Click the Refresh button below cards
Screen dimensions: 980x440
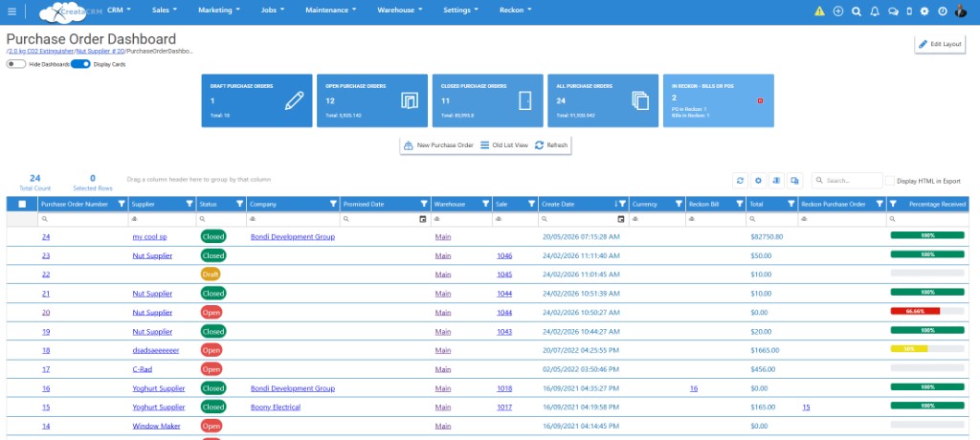(551, 145)
